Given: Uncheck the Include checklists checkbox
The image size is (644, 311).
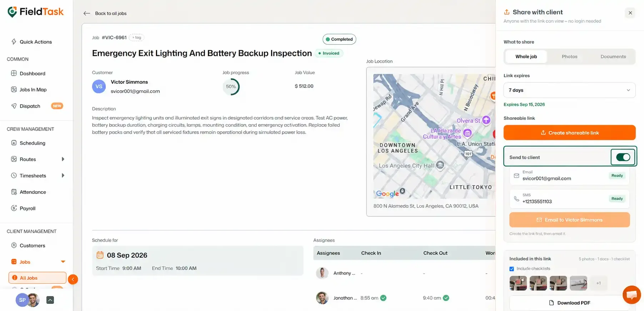Looking at the screenshot, I should [512, 269].
